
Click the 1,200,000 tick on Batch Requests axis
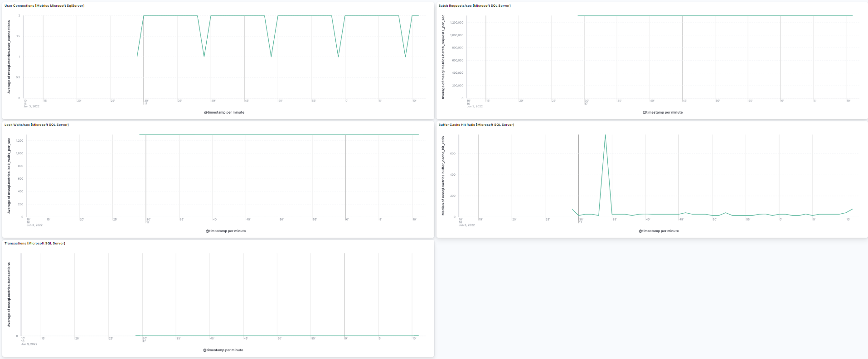click(456, 23)
